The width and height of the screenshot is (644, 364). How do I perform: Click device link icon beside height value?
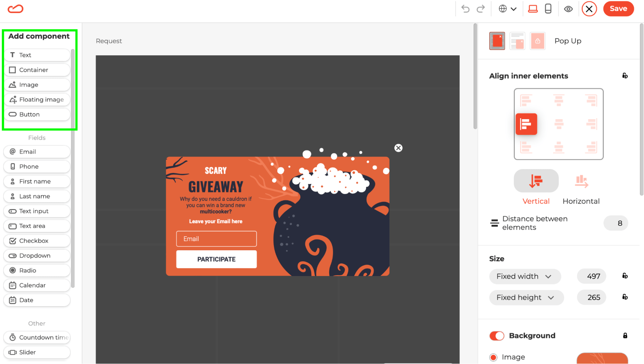(x=625, y=297)
